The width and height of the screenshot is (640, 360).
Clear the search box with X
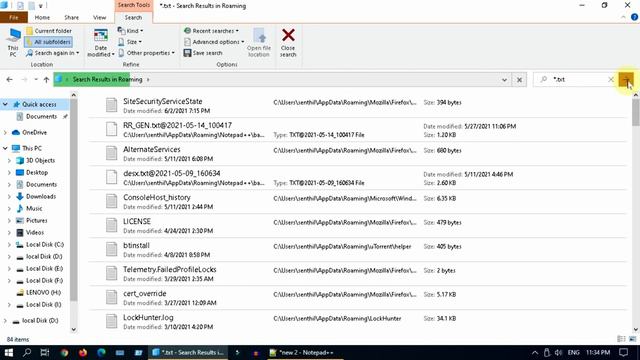pos(611,80)
